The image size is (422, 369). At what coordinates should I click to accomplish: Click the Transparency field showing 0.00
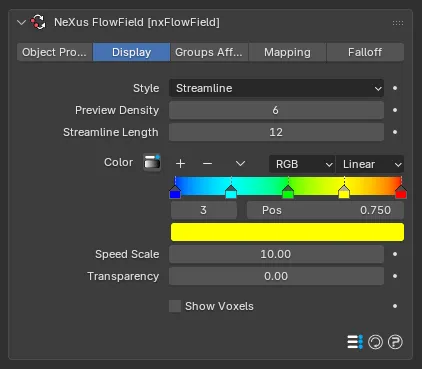276,276
